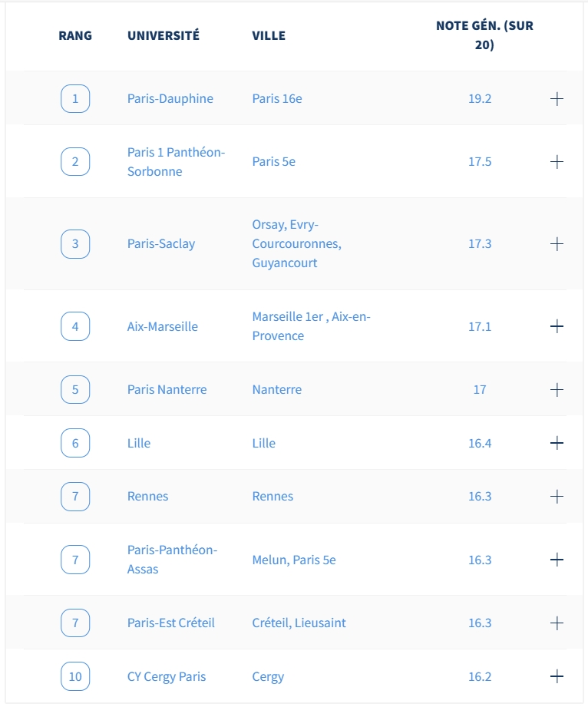
Task: Expand details for Paris 1 Panthéon-Sorbonne
Action: point(557,161)
